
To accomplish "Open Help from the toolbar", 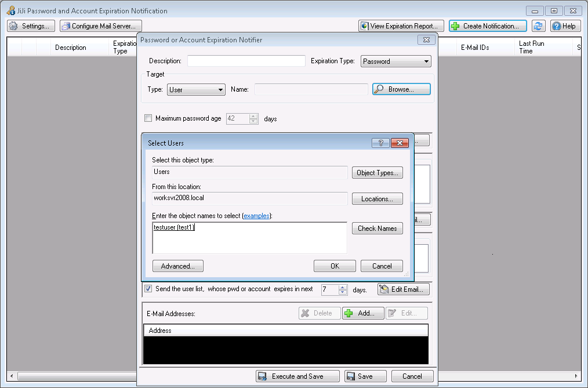I will [x=565, y=26].
